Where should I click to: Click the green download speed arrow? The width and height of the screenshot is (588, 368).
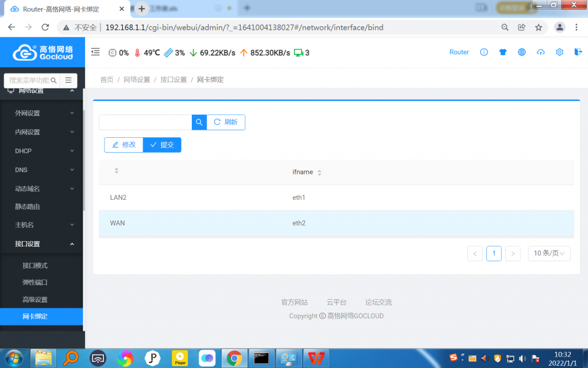(194, 53)
